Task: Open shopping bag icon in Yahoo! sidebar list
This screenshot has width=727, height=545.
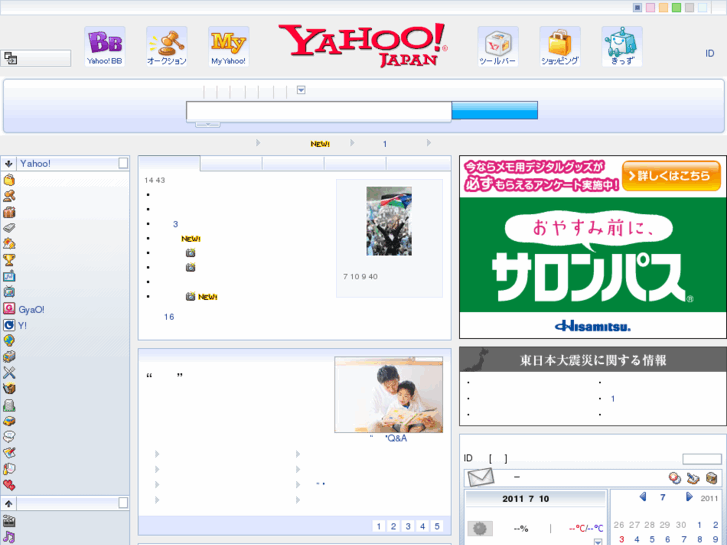Action: tap(9, 180)
